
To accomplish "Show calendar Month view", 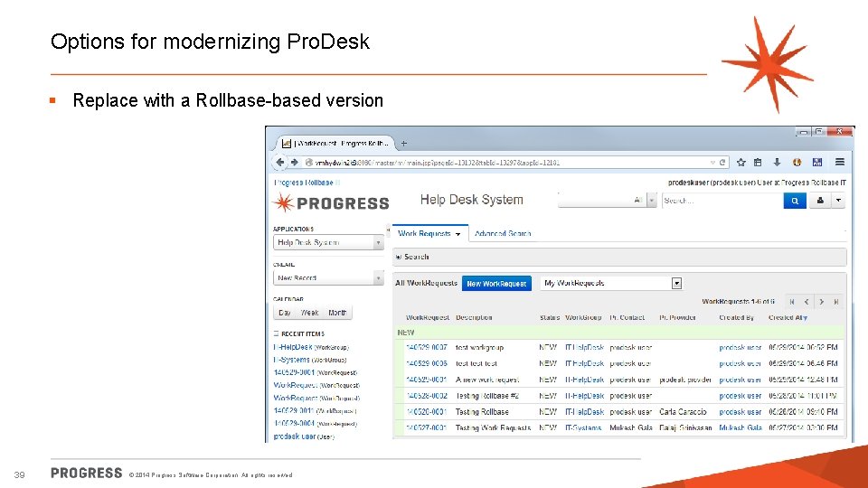I will pos(337,313).
